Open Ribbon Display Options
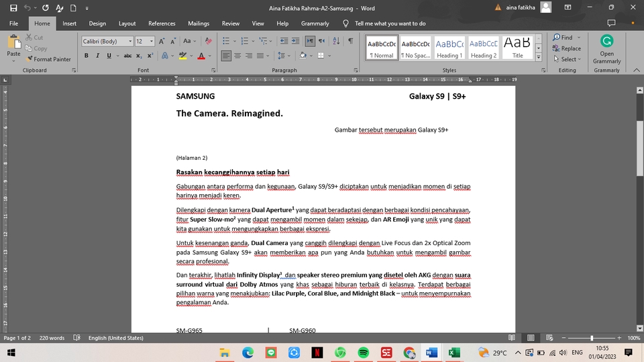The width and height of the screenshot is (644, 362). (x=568, y=7)
